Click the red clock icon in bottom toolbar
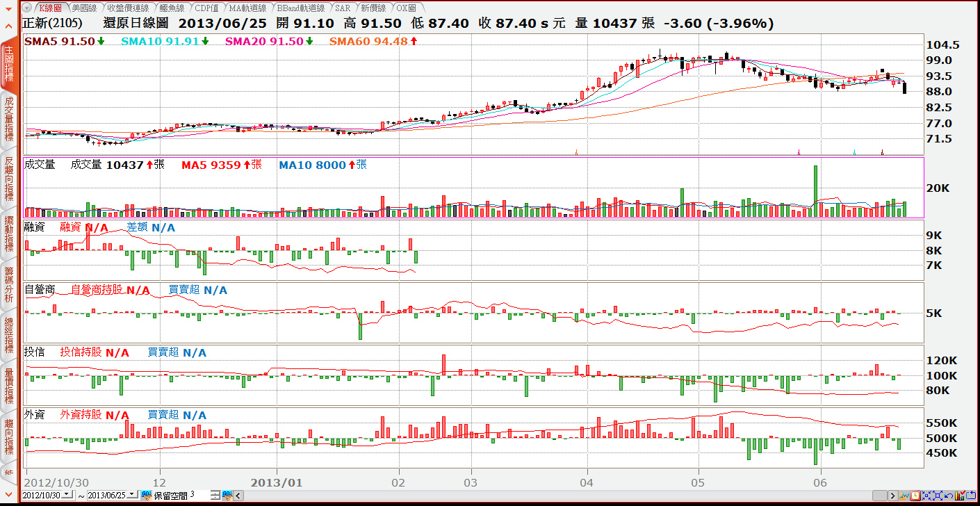980x506 pixels. click(x=915, y=496)
